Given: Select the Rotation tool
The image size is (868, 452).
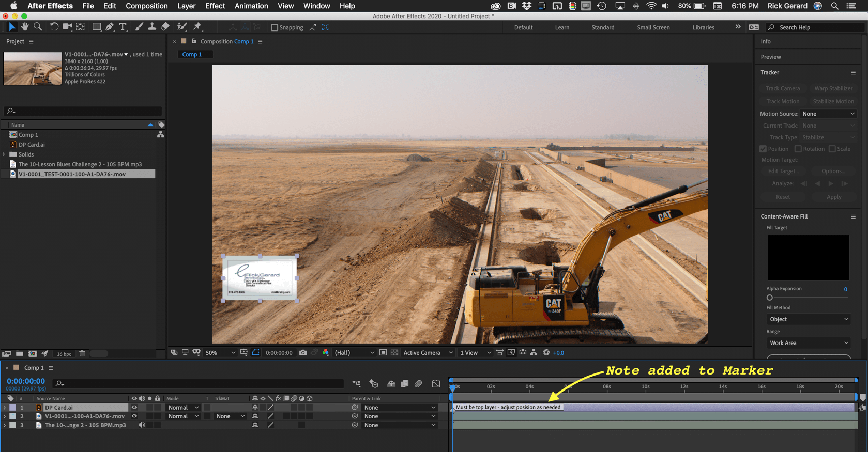Looking at the screenshot, I should [x=54, y=27].
